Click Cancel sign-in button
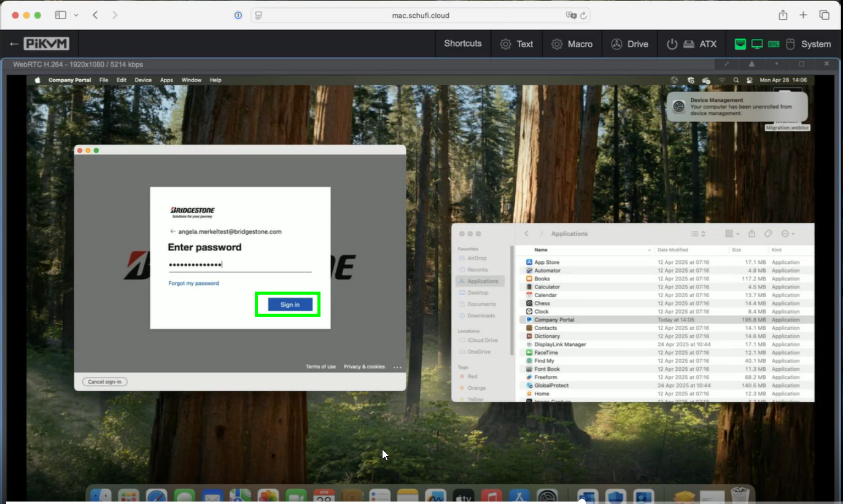 pos(105,382)
